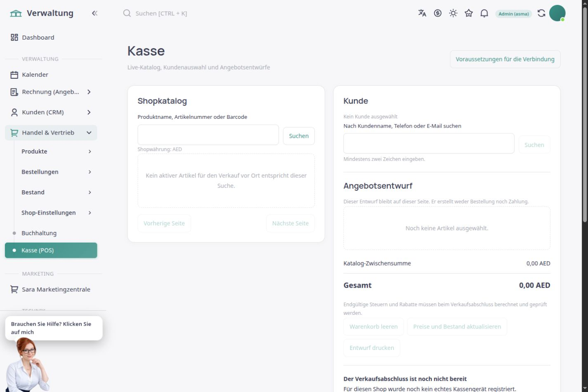
Task: Open the Kalender menu label
Action: (35, 75)
